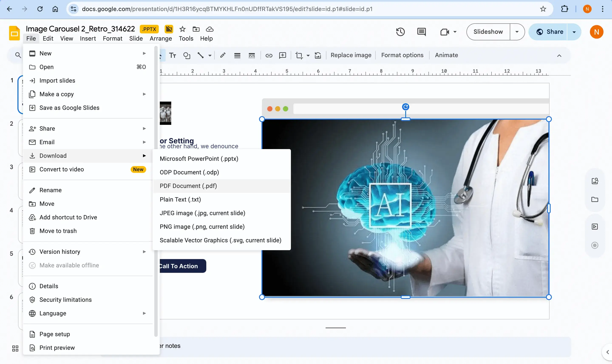Open Version history submenu

[60, 252]
